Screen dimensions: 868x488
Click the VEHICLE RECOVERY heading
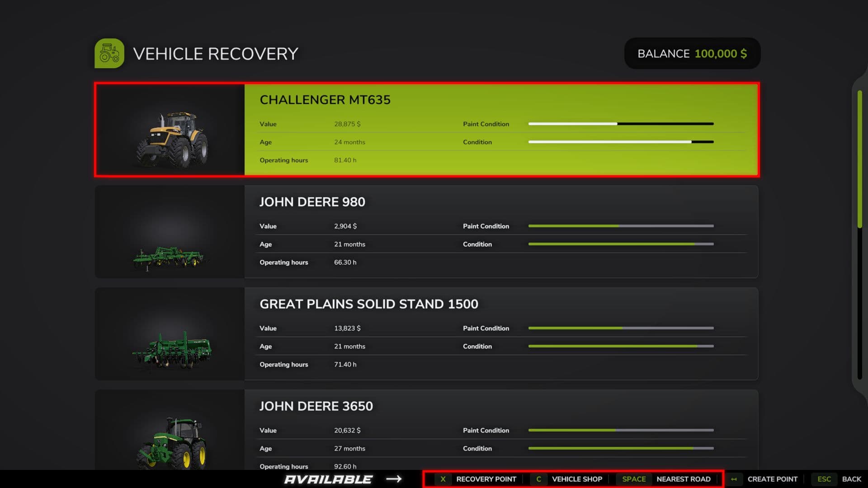[x=216, y=54]
